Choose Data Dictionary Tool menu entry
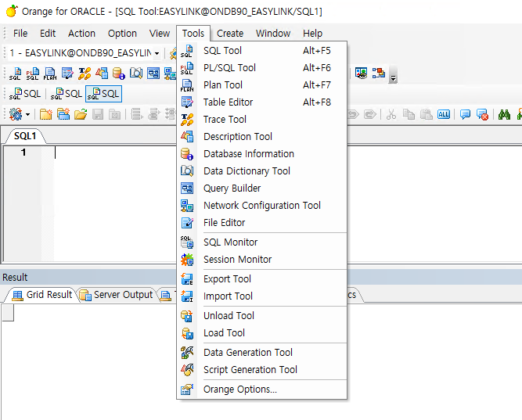 [x=261, y=171]
